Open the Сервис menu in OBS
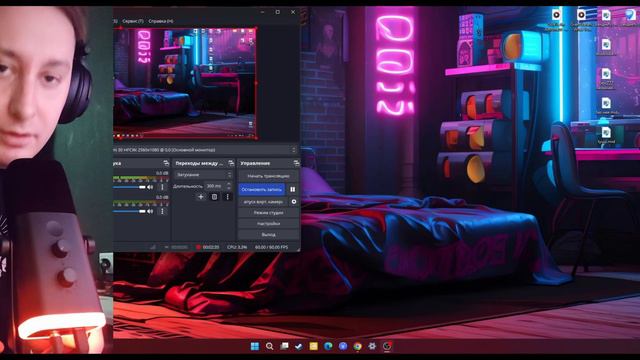640x360 pixels. (x=133, y=21)
